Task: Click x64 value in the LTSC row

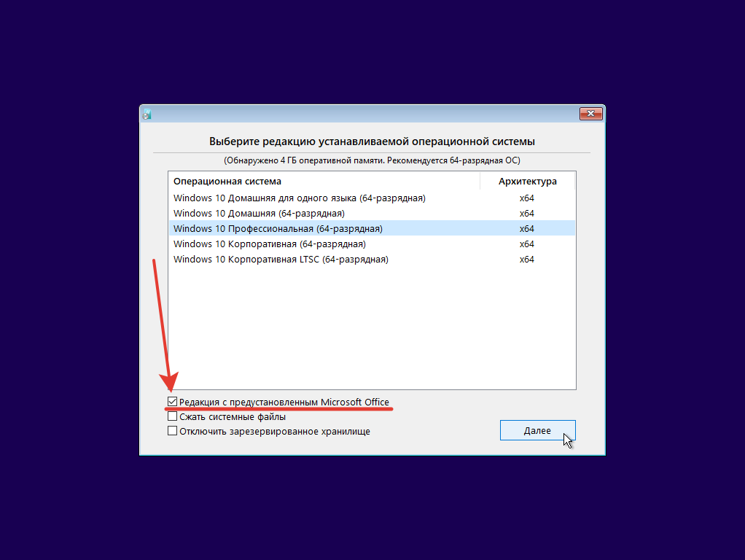Action: (526, 260)
